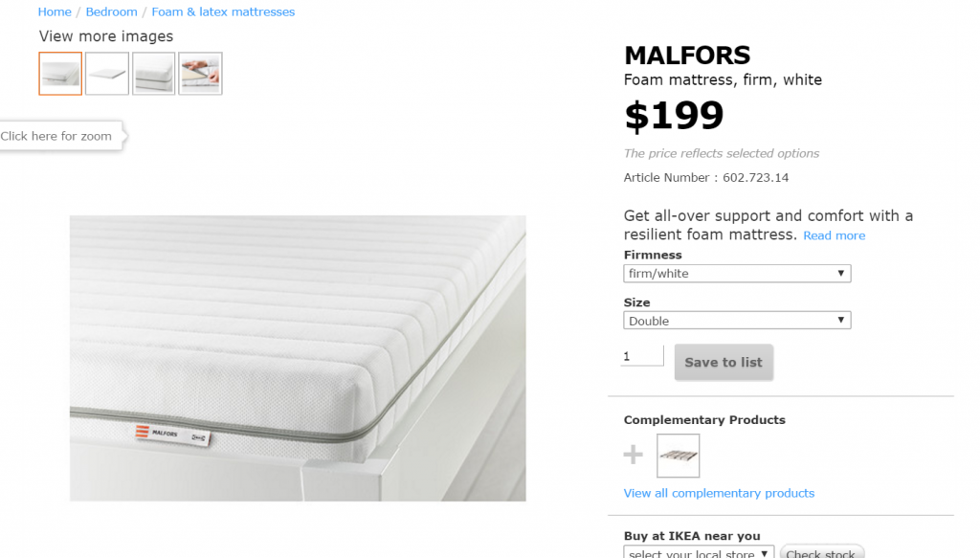The width and height of the screenshot is (980, 558).
Task: Open Foam & latex mattresses breadcrumb
Action: (223, 11)
